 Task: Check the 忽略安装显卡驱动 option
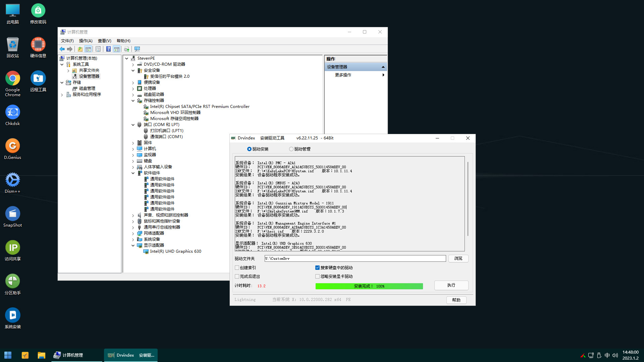click(317, 277)
